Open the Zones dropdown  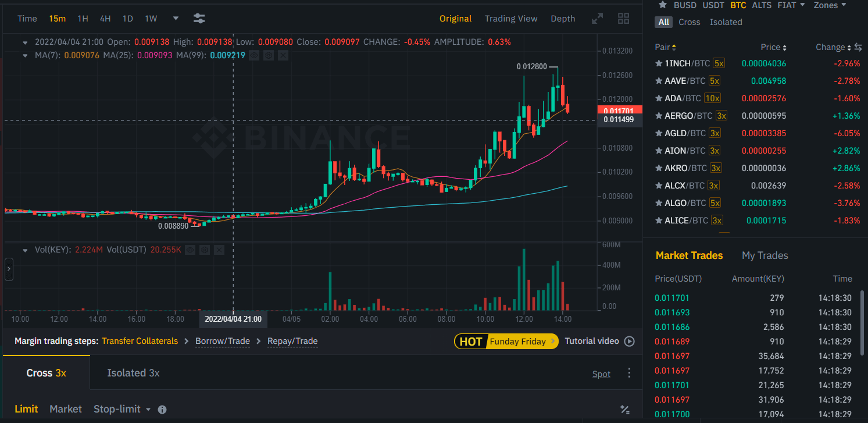pyautogui.click(x=830, y=5)
